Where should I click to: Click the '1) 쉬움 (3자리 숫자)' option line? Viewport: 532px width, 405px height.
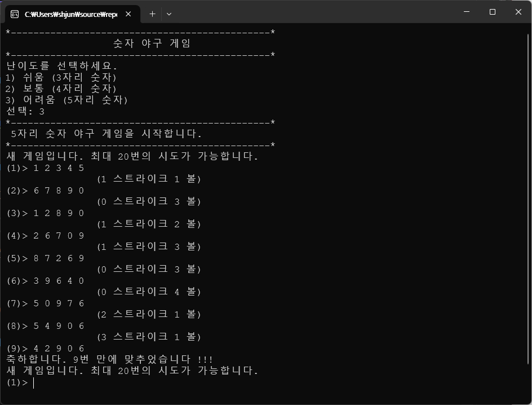click(61, 77)
